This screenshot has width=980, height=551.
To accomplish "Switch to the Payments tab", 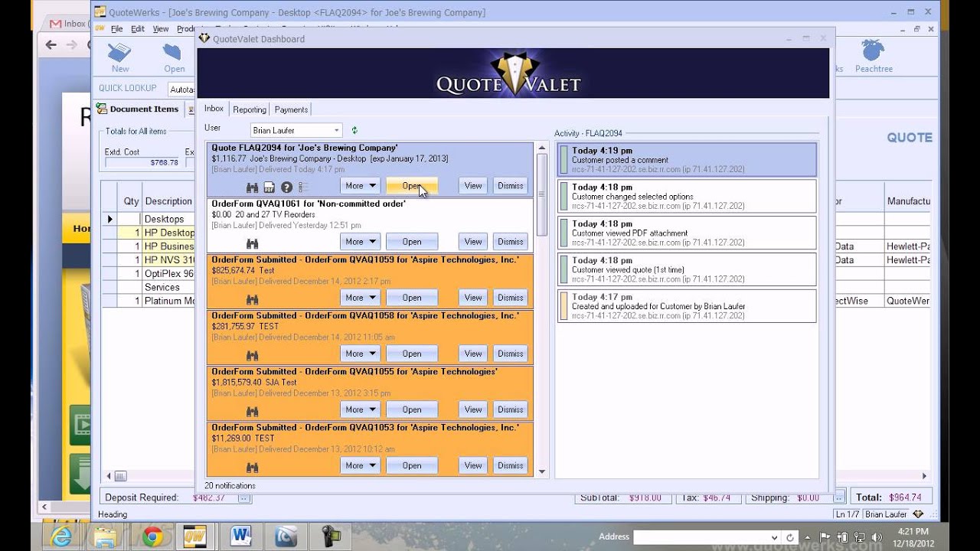I will pos(291,109).
